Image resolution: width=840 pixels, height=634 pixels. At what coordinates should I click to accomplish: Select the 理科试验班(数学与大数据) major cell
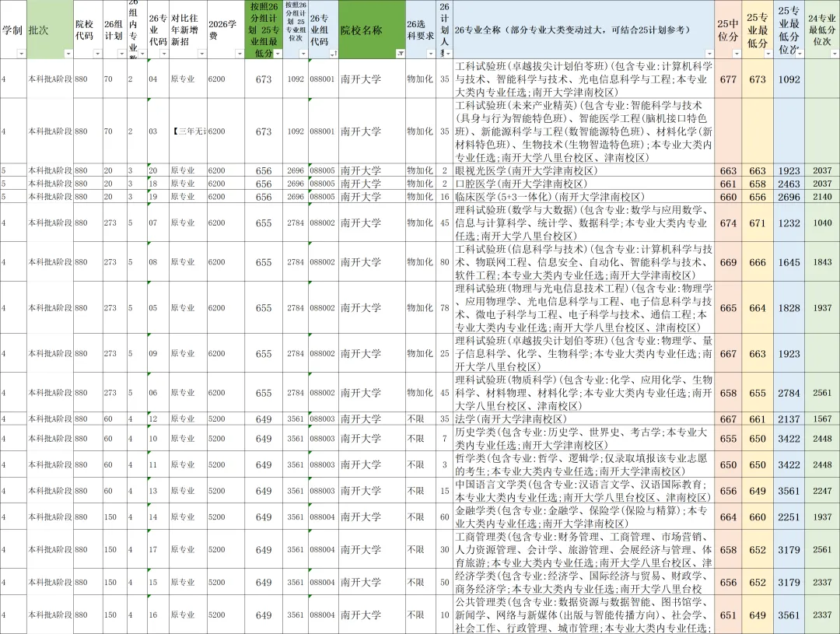pos(583,222)
